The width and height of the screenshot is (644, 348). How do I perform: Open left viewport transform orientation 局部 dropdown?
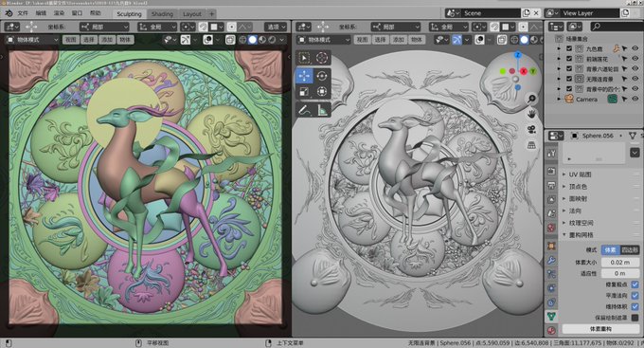[x=105, y=27]
